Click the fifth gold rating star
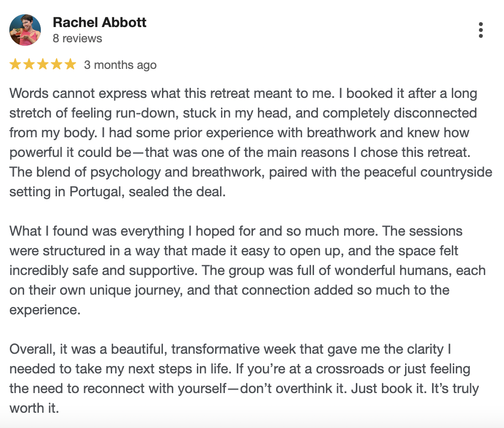Image resolution: width=504 pixels, height=428 pixels. [x=70, y=64]
